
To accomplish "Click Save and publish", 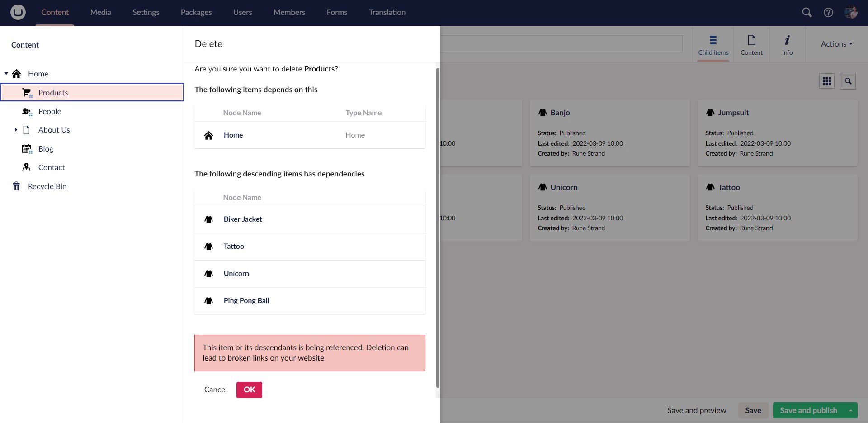I will [x=808, y=410].
